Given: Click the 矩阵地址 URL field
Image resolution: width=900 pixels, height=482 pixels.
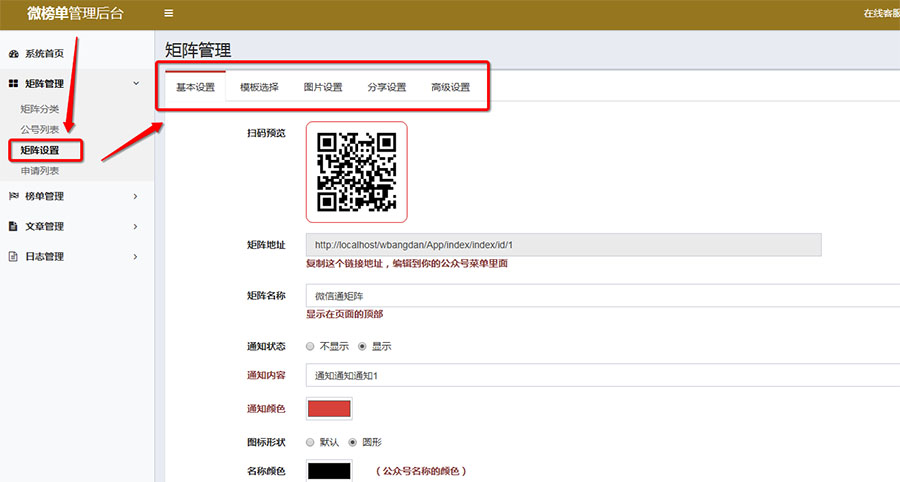Looking at the screenshot, I should pyautogui.click(x=564, y=245).
